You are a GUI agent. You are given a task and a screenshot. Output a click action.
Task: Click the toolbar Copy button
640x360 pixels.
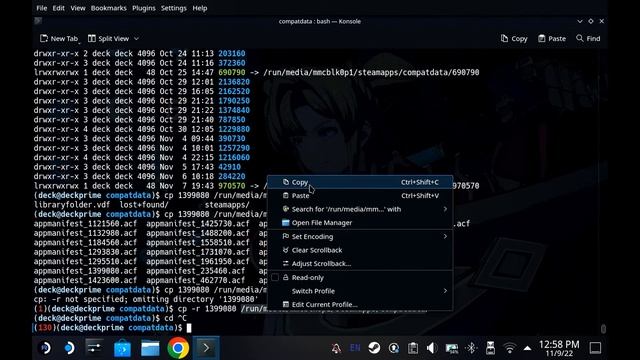tap(514, 38)
